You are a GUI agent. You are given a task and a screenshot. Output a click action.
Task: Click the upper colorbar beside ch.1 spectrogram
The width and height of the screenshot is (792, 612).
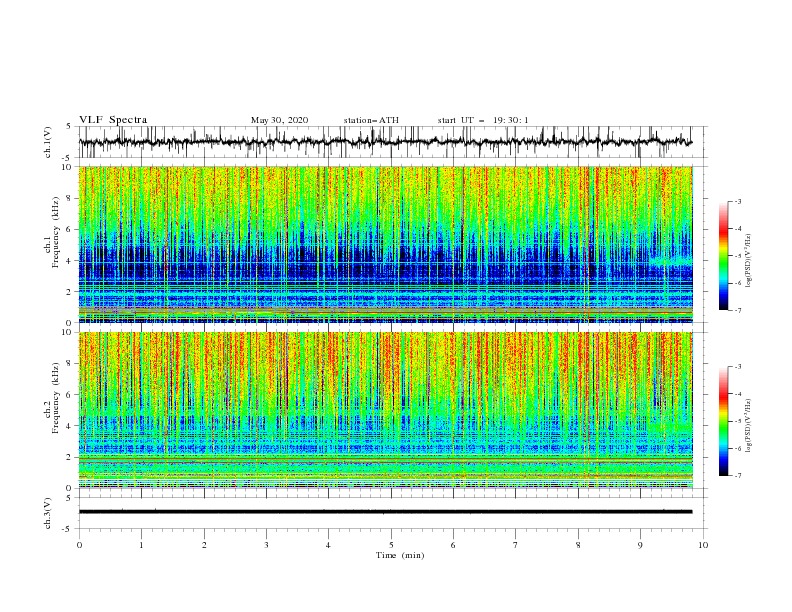coord(723,256)
